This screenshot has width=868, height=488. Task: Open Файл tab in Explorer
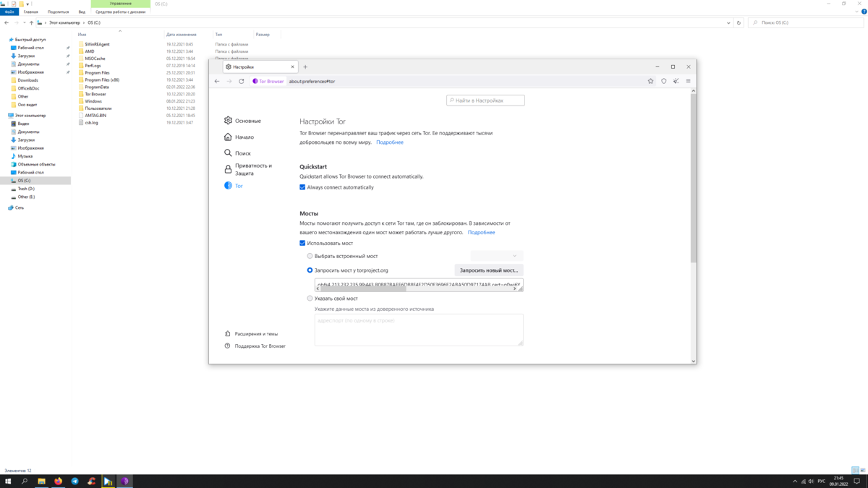pyautogui.click(x=9, y=12)
